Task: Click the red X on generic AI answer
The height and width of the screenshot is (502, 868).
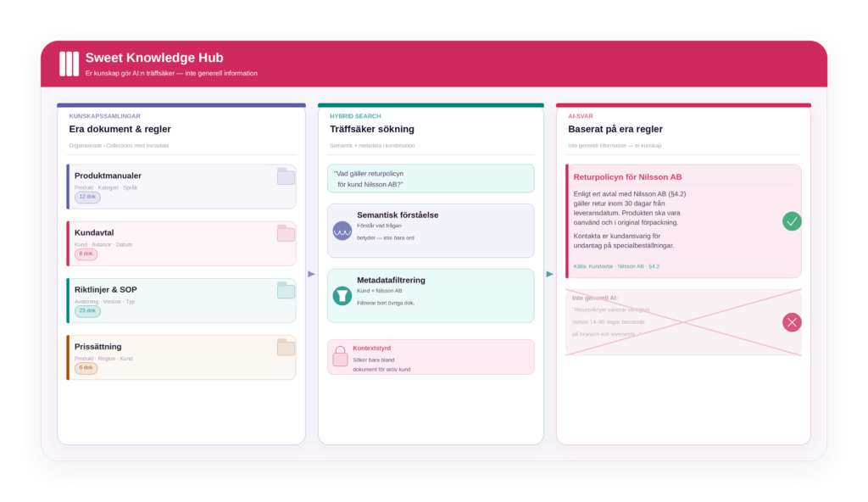Action: click(792, 322)
